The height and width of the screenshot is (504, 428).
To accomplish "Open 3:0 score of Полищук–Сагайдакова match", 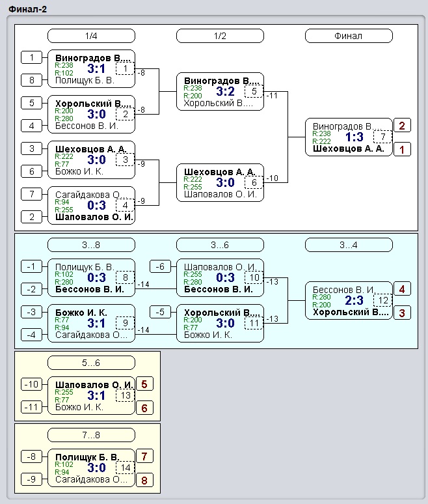I will pos(96,468).
